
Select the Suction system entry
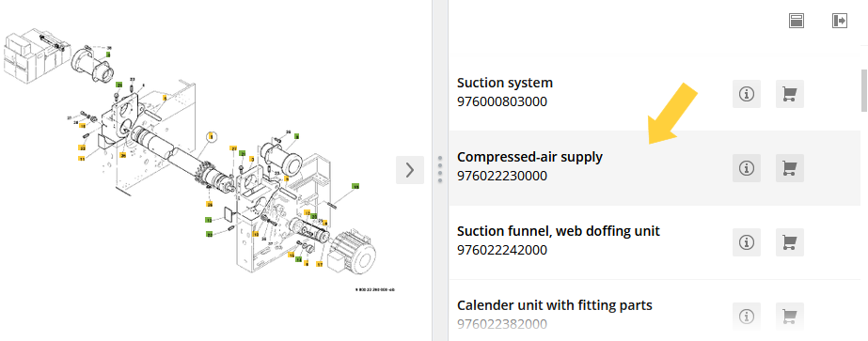pyautogui.click(x=655, y=94)
